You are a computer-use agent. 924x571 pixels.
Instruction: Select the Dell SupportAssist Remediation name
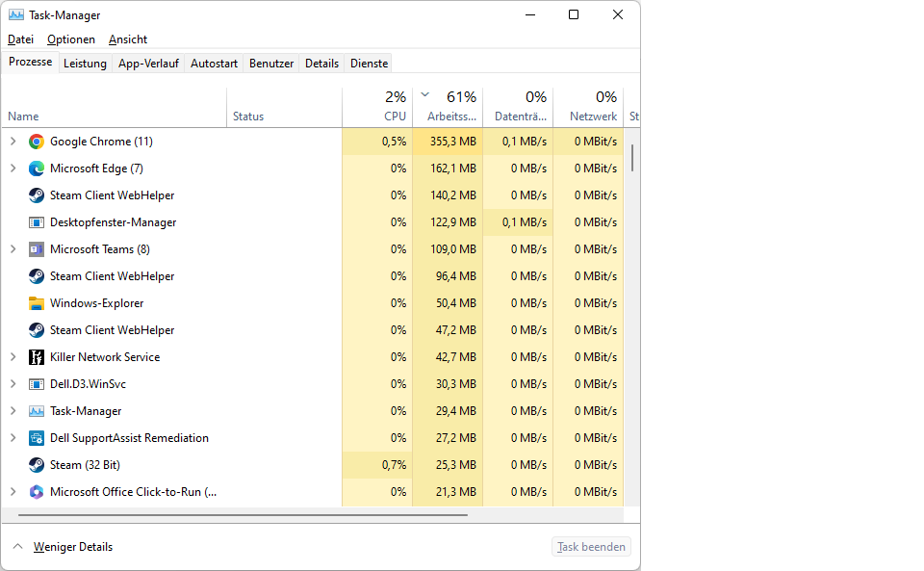pos(129,438)
